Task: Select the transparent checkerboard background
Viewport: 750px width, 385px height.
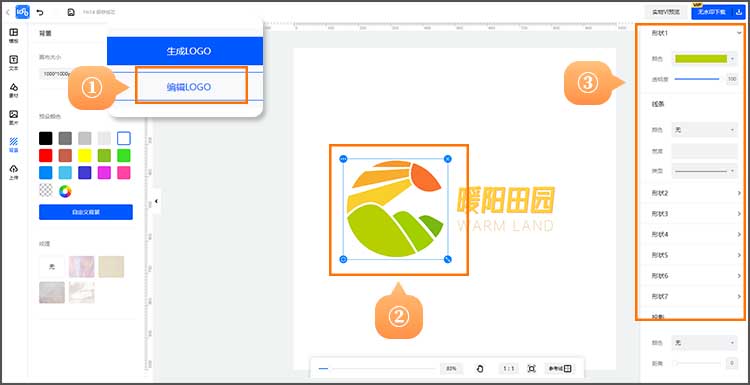Action: [45, 190]
